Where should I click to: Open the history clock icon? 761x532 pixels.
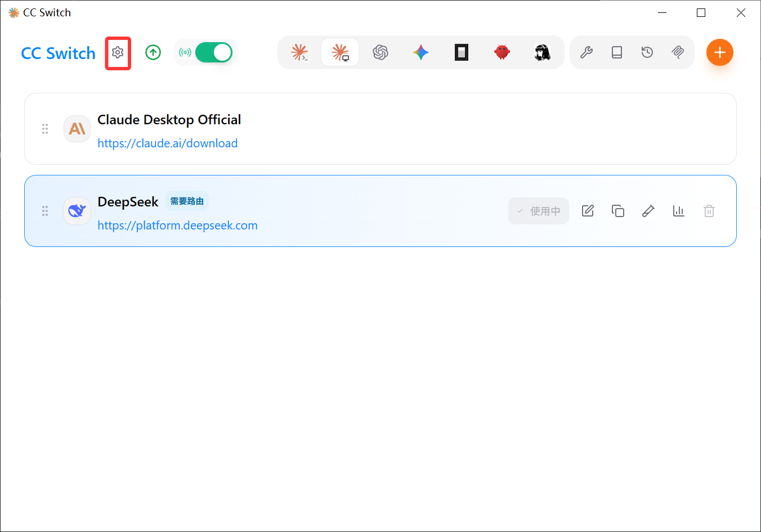(647, 52)
